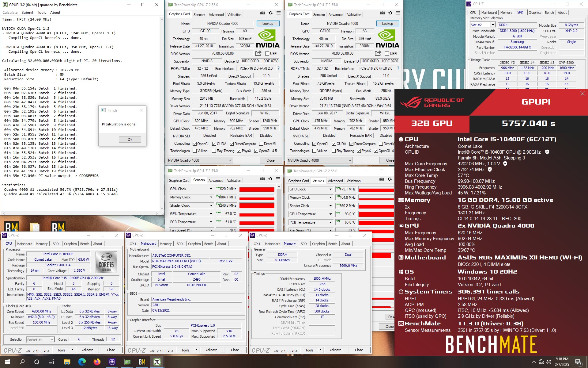
Task: Open hamburger menu in left GPU-Z Sensors window
Action: click(x=278, y=179)
